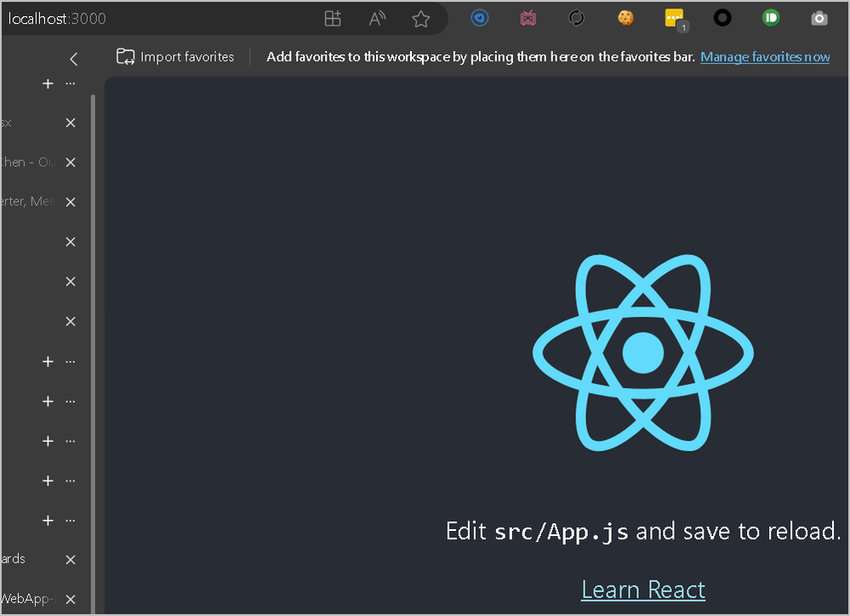This screenshot has width=850, height=616.
Task: Open the split screen apps icon
Action: [333, 19]
